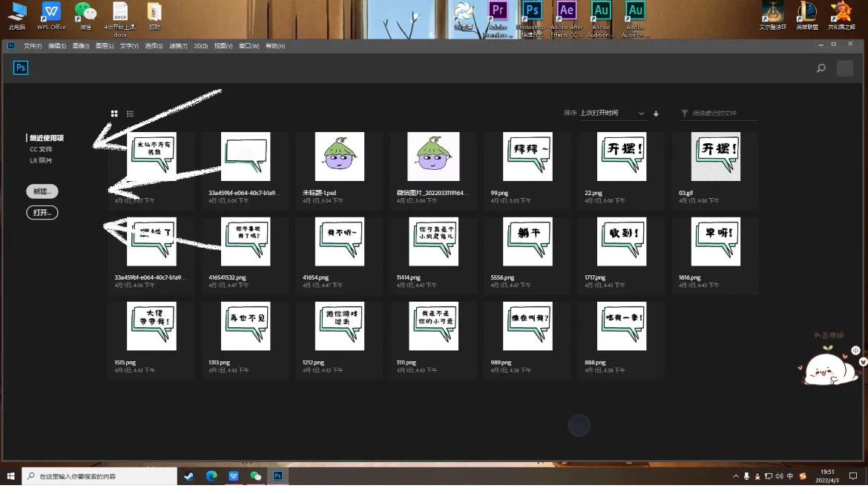Click the 艾尔登法环 desktop icon

point(773,16)
